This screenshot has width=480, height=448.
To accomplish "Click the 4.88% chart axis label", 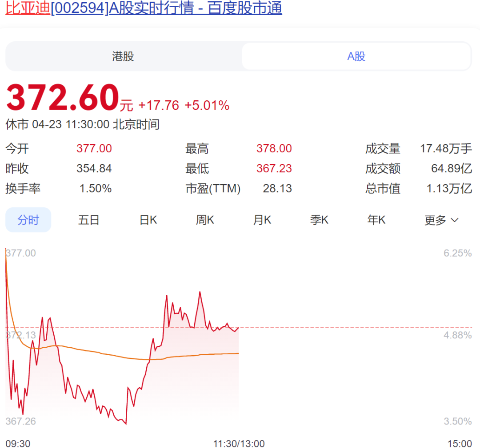I will coord(458,335).
